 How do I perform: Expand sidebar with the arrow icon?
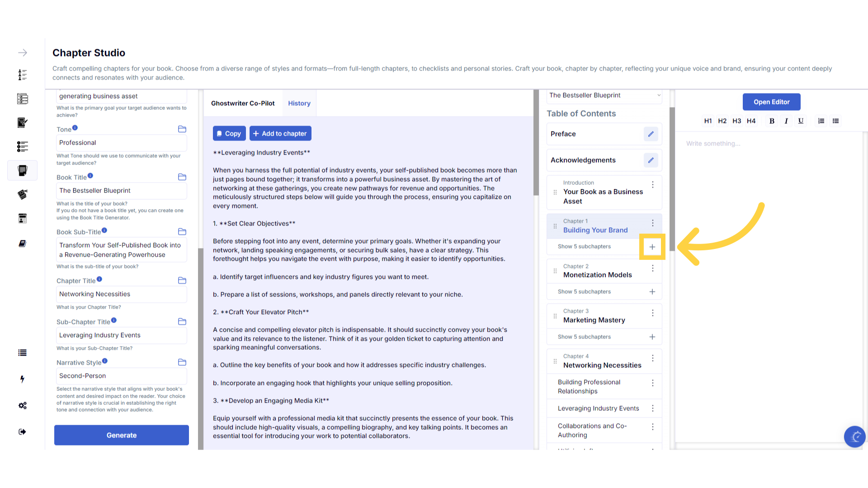[x=23, y=53]
